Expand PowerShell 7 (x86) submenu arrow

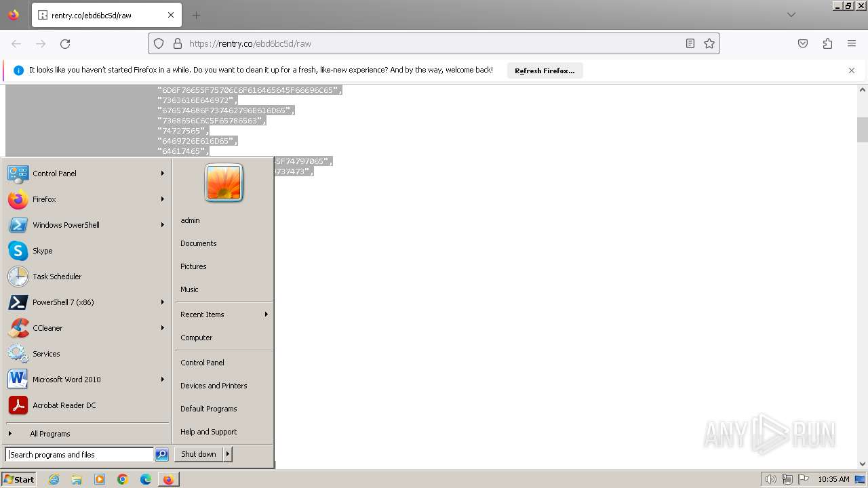tap(162, 302)
